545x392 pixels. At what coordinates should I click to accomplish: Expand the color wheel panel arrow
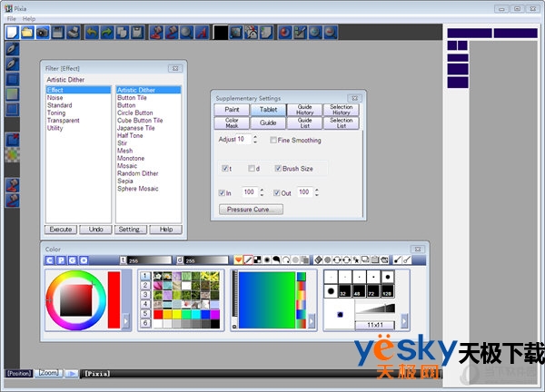125,320
